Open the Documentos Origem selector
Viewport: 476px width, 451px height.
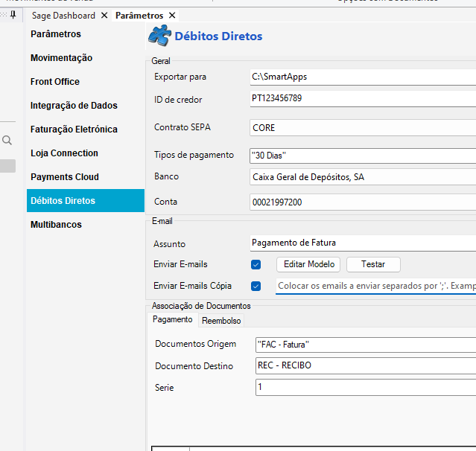(x=366, y=345)
